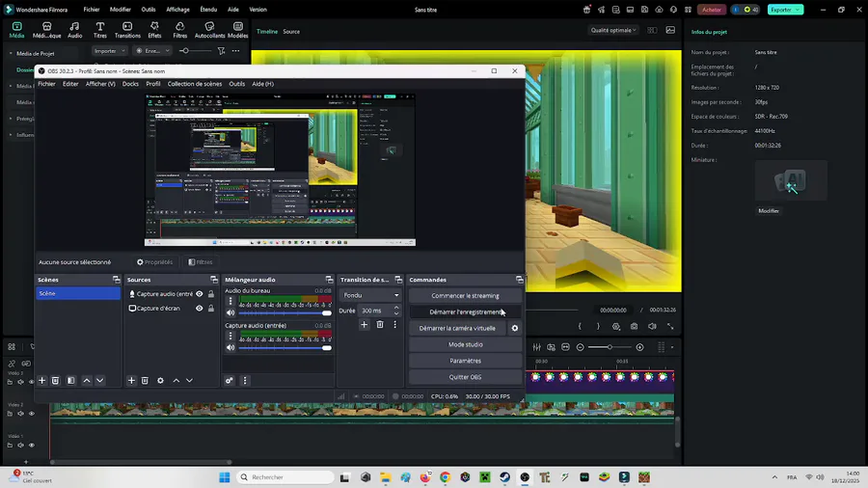
Task: Click the Mode studio button
Action: pos(465,344)
